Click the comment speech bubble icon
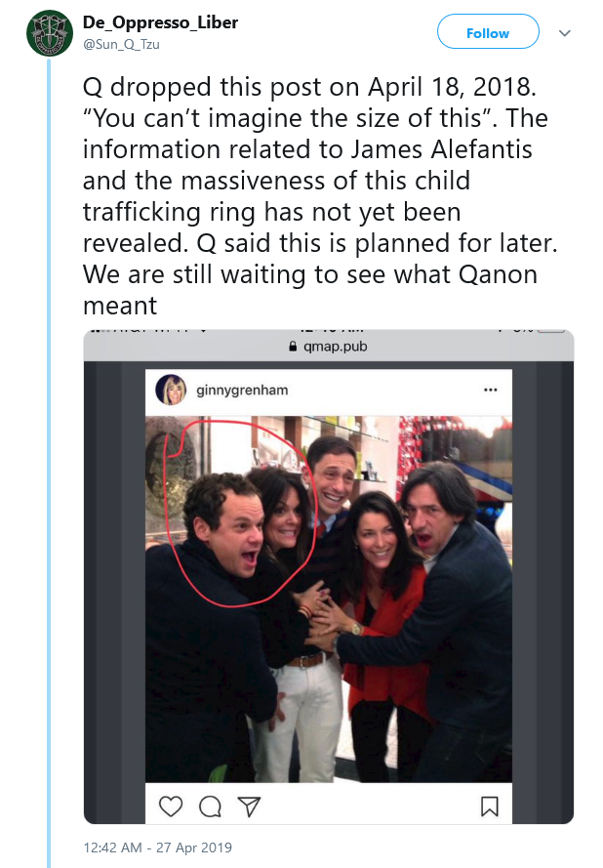Image resolution: width=603 pixels, height=868 pixels. (210, 807)
